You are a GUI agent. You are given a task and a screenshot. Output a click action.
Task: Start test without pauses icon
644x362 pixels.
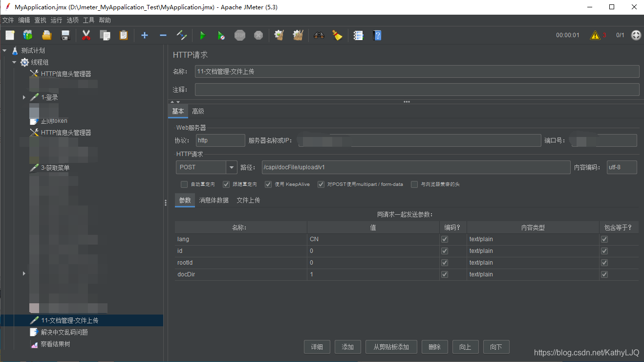click(221, 35)
